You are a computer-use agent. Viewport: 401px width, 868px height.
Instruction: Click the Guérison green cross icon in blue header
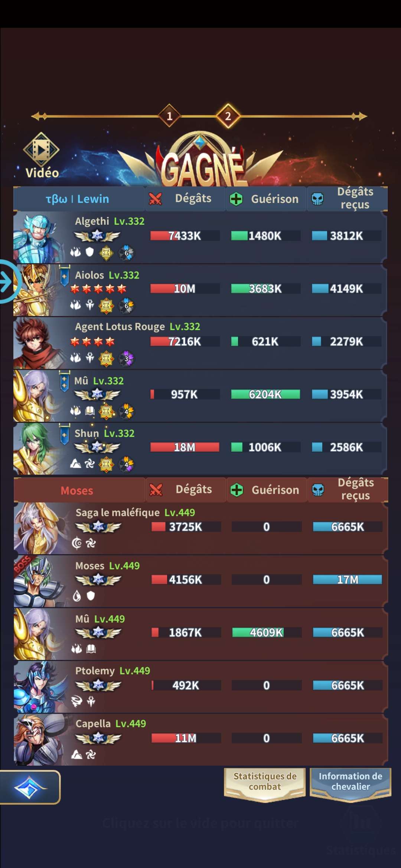coord(236,199)
